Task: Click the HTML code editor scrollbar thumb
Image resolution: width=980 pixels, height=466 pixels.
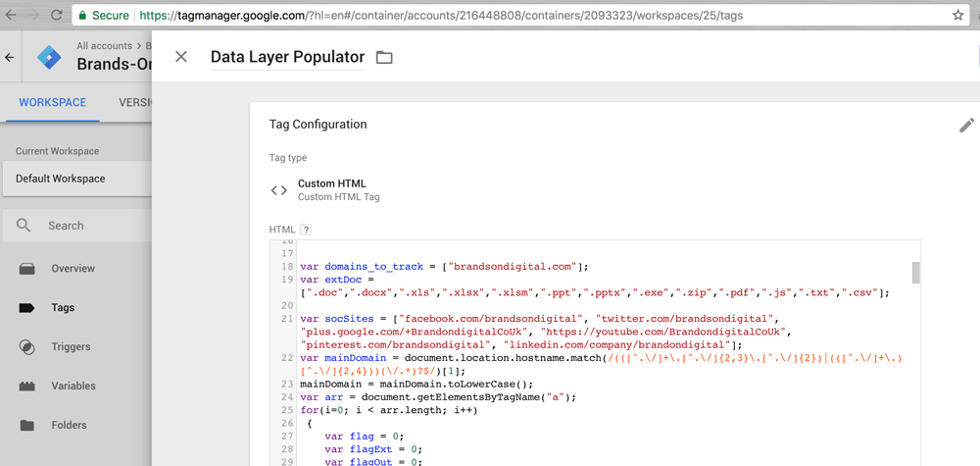Action: click(915, 273)
